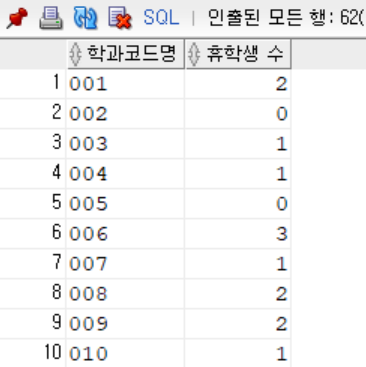Select cell with code 001
The height and width of the screenshot is (367, 366).
click(x=125, y=84)
